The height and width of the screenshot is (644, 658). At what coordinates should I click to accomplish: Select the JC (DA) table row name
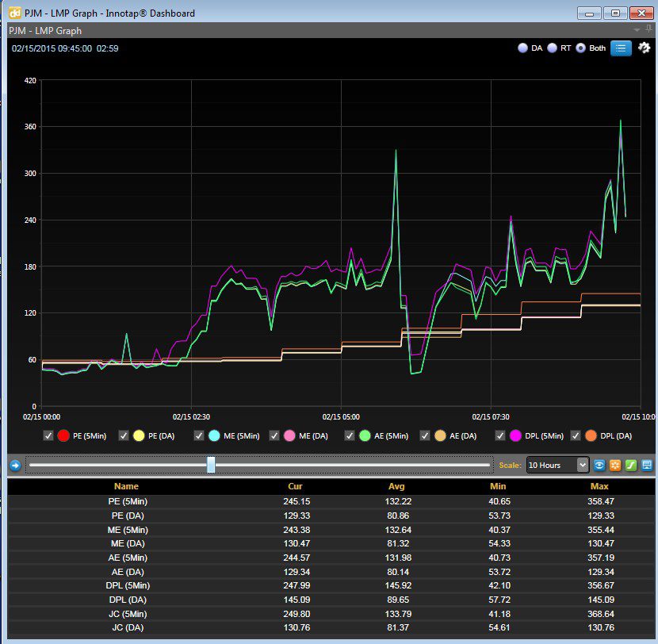(x=128, y=627)
